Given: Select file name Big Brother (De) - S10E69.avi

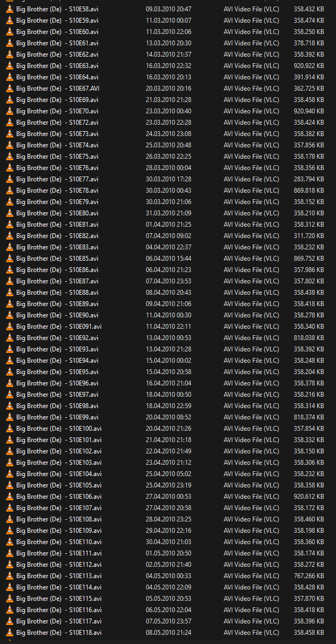Looking at the screenshot, I should pos(57,100).
